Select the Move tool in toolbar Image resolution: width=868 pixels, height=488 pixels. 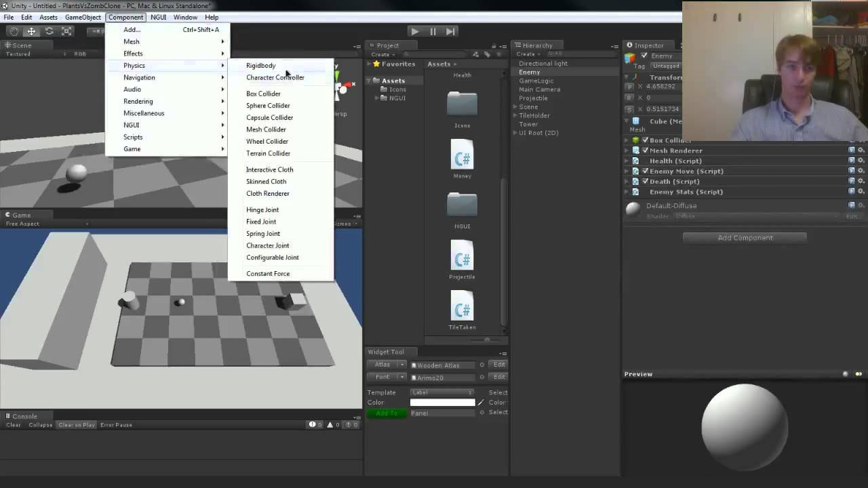[x=31, y=31]
